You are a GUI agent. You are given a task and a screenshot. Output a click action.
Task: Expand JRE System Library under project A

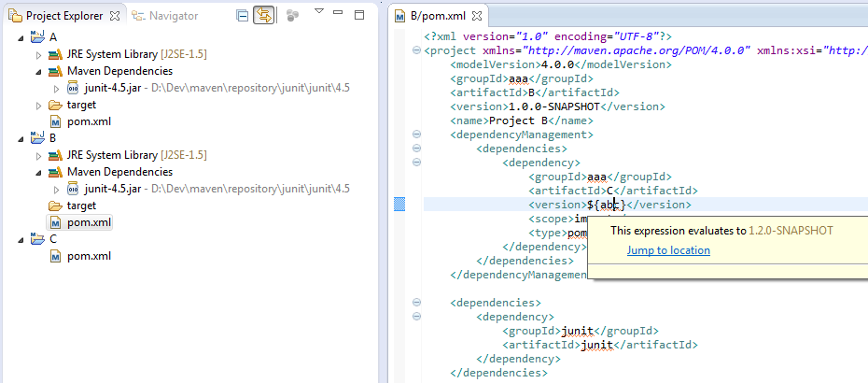click(38, 54)
